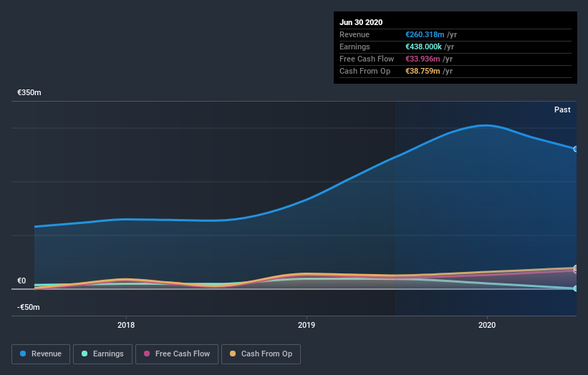Click the €350m axis label

pos(29,92)
